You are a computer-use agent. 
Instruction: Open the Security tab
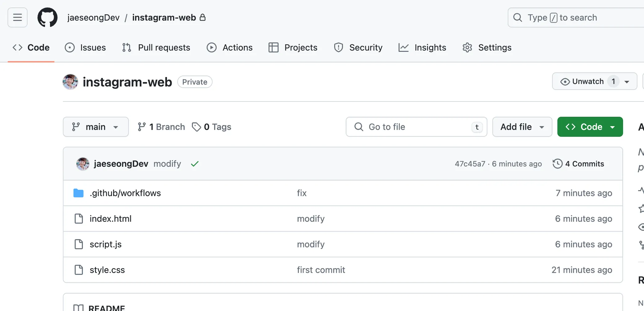[358, 47]
